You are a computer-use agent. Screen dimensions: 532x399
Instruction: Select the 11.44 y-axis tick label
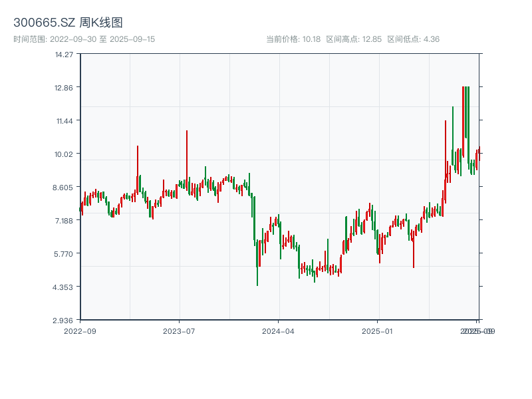coord(64,120)
